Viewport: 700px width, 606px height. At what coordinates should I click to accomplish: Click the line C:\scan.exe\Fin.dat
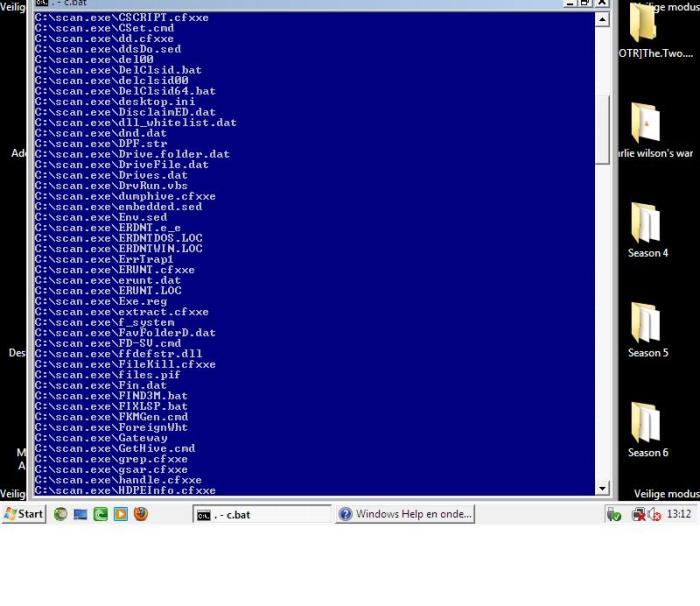pos(101,385)
